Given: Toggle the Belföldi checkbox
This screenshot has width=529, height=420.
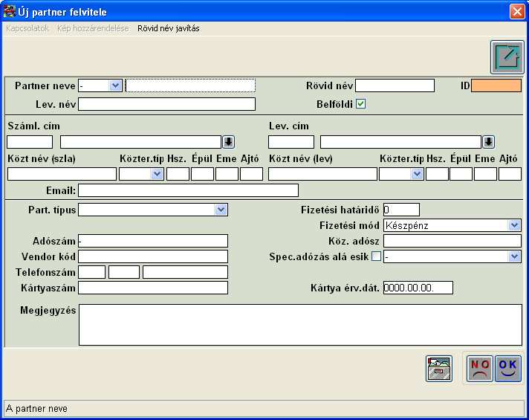Looking at the screenshot, I should [360, 103].
